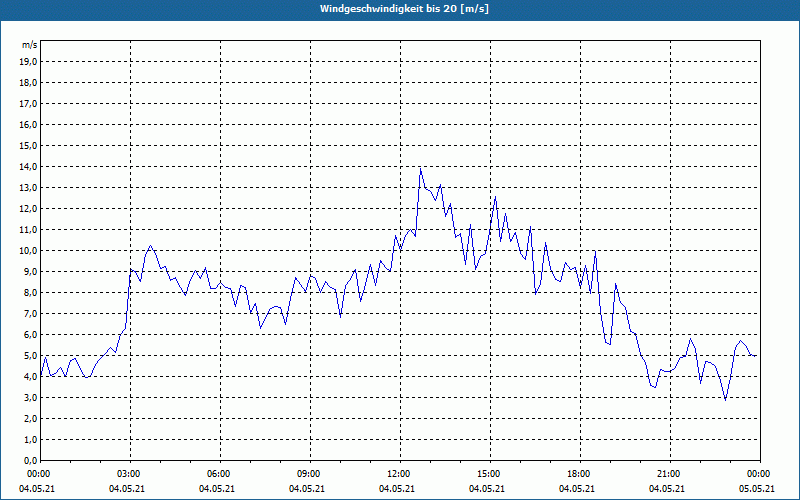Viewport: 800px width, 500px height.
Task: Click the "7,0" y-axis label
Action: point(31,313)
